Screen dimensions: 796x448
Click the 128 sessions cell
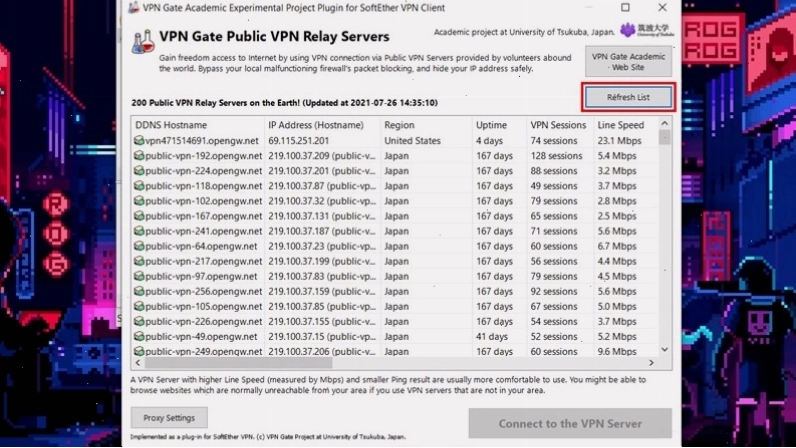(556, 155)
